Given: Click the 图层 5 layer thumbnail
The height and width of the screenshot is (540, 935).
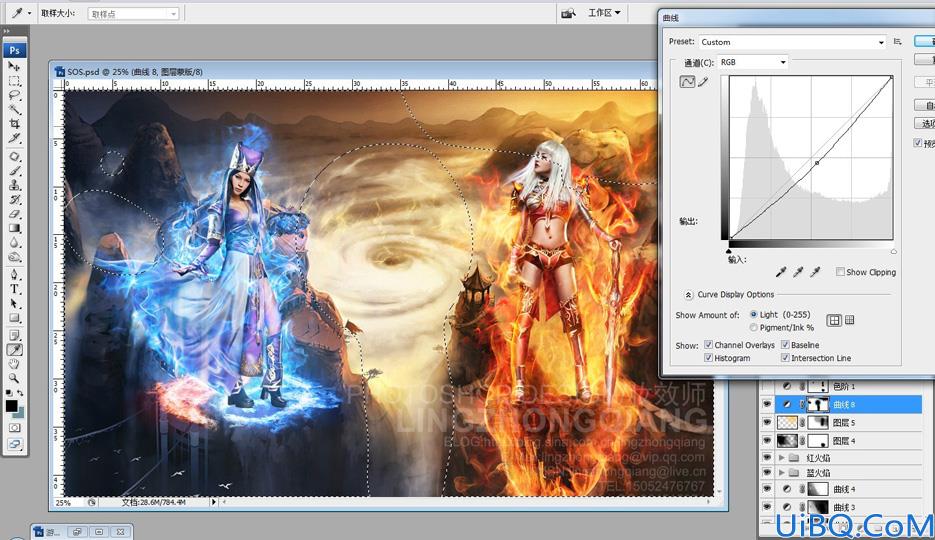Looking at the screenshot, I should (x=788, y=423).
